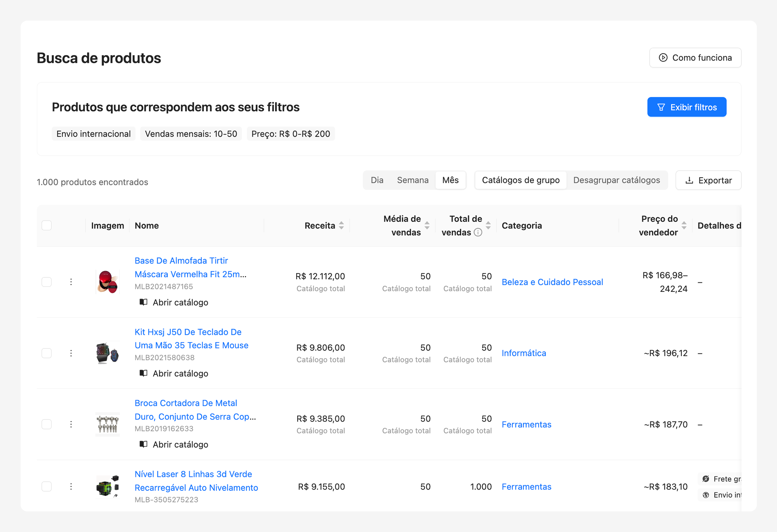777x532 pixels.
Task: Check the Base De Almofada Tirtir row checkbox
Action: pos(47,282)
